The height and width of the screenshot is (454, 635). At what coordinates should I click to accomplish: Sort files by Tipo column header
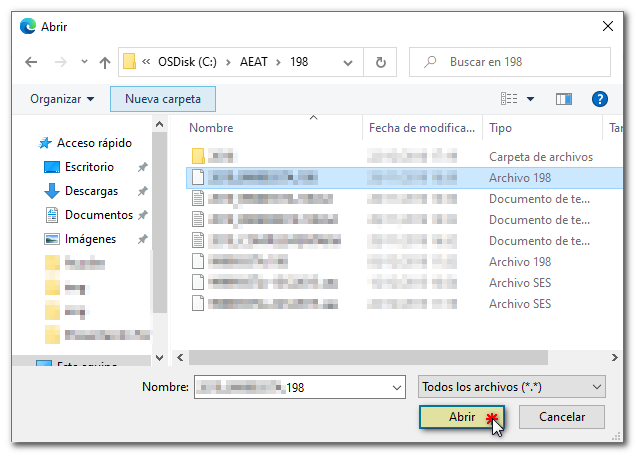point(501,128)
